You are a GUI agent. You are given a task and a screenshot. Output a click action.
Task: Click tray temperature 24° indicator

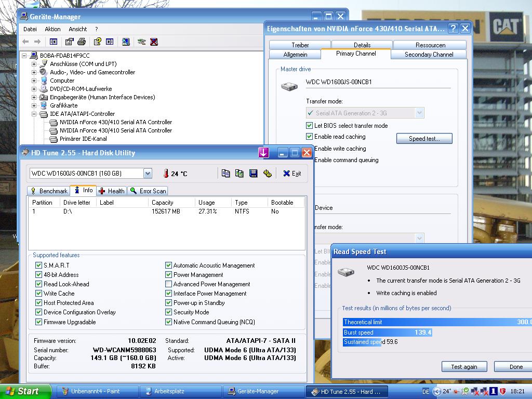(x=446, y=391)
